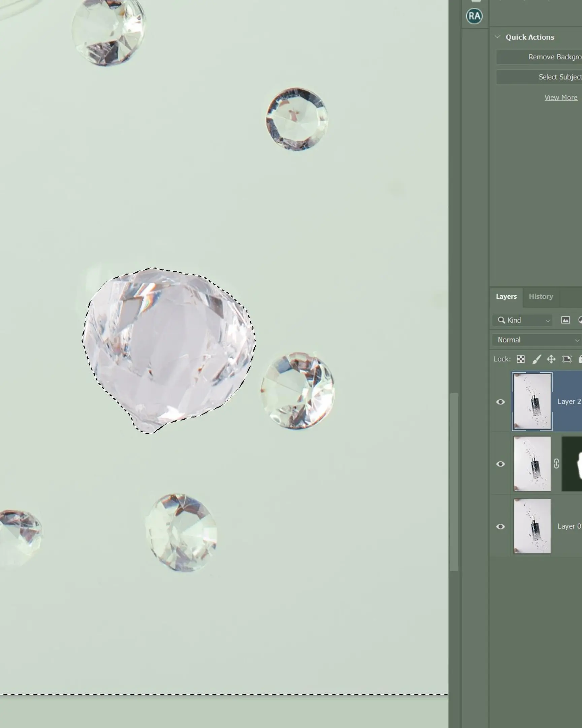Click the Filter for pixel layers icon
The width and height of the screenshot is (582, 728).
tap(566, 320)
